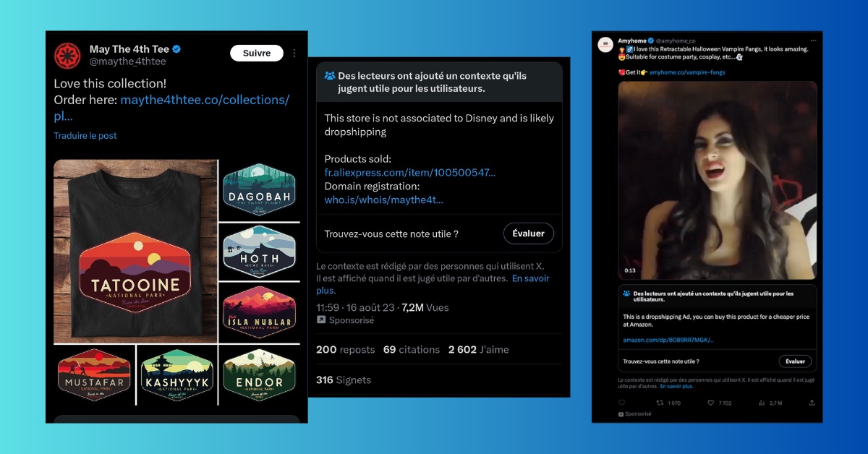Open the who.is/whois domain registration link
Screen dimensions: 868x454
(384, 200)
